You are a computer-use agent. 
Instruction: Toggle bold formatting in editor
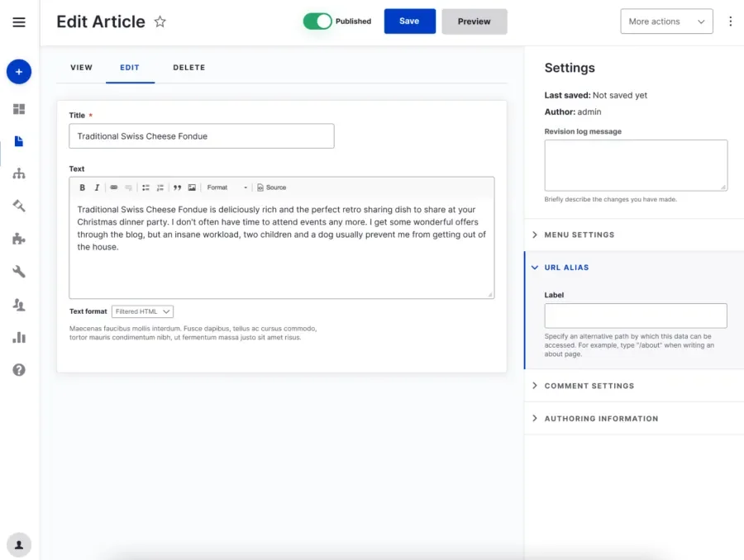(82, 187)
